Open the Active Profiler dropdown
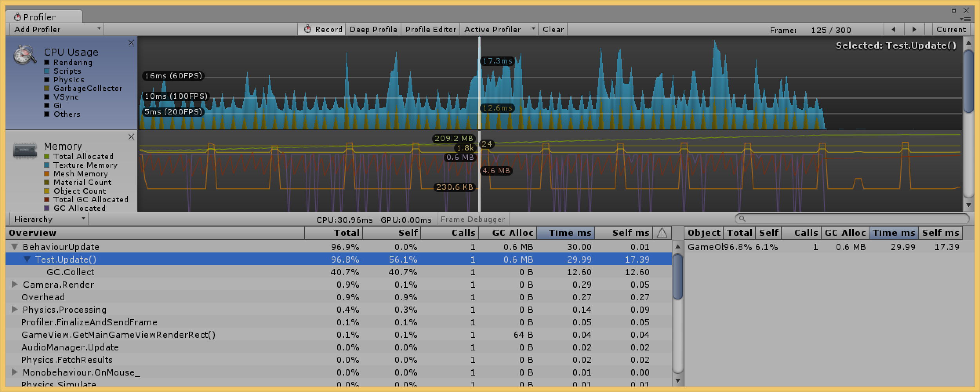The width and height of the screenshot is (980, 392). point(499,29)
